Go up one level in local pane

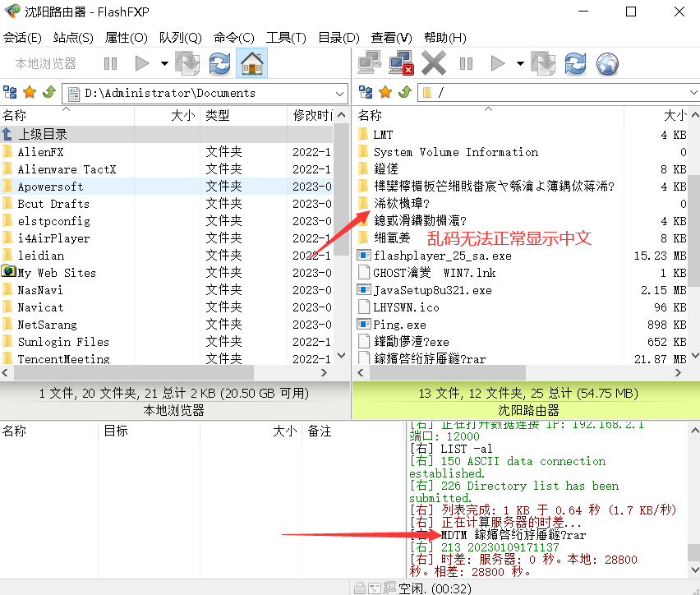[x=48, y=93]
